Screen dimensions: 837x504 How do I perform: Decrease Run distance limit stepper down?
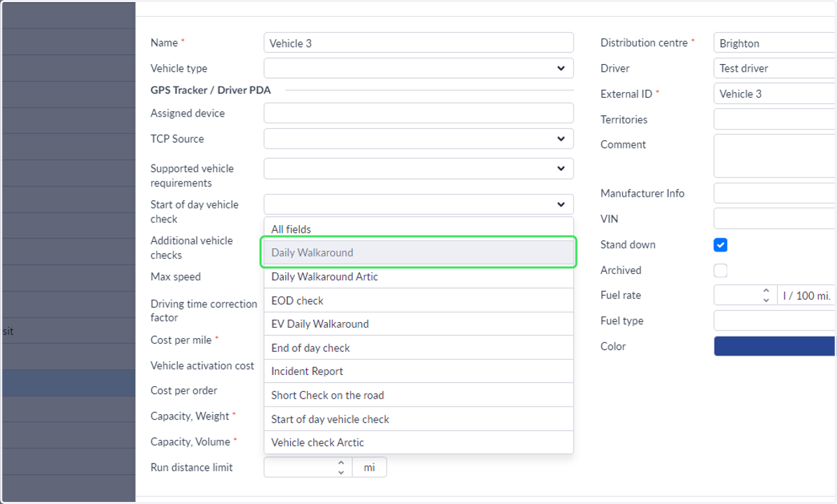[x=341, y=472]
